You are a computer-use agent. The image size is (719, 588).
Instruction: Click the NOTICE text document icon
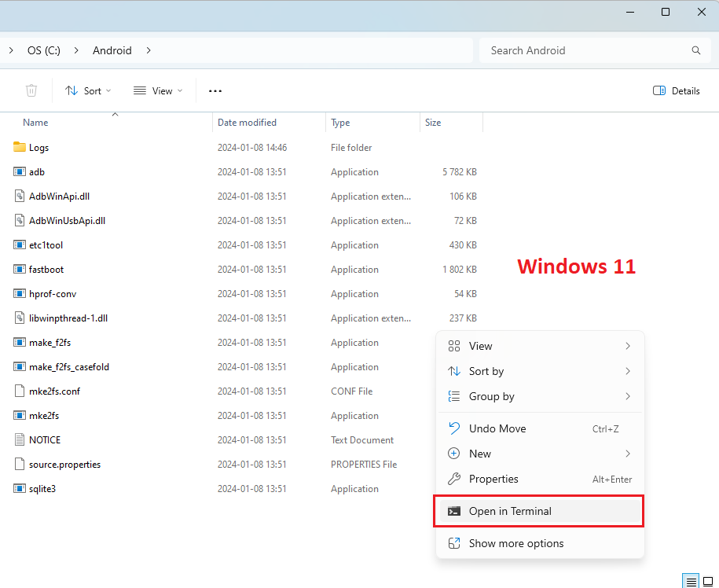(20, 440)
